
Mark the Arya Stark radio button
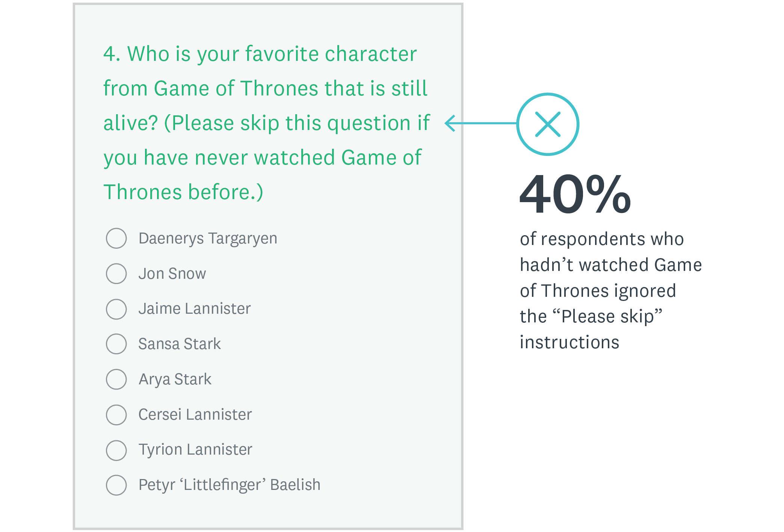tap(116, 379)
